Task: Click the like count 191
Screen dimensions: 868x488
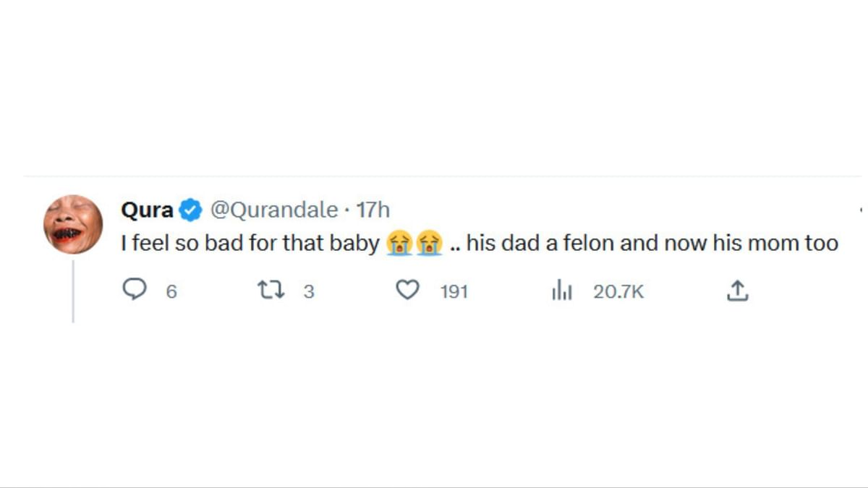Action: [x=454, y=291]
